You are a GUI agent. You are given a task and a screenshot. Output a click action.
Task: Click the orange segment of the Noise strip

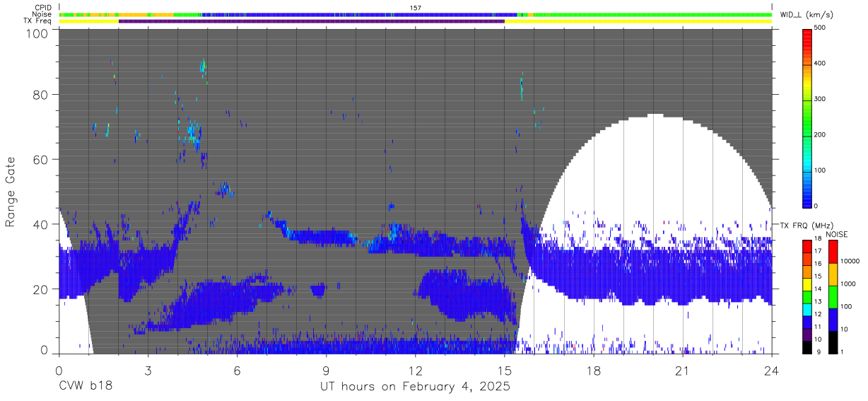click(x=145, y=15)
